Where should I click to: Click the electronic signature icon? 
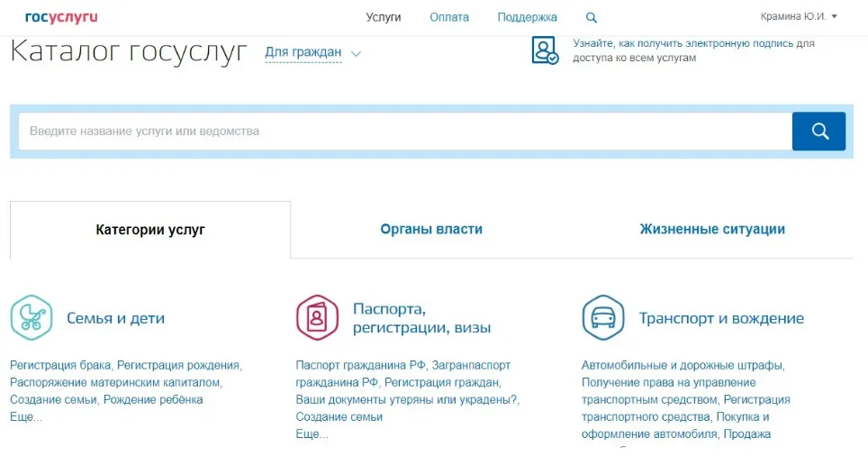click(x=545, y=50)
